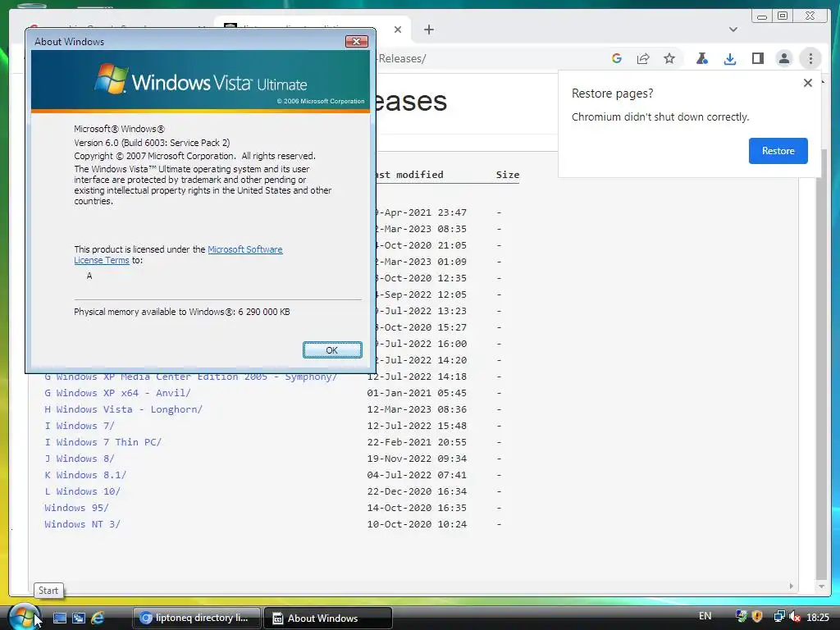
Task: Show desktop via quick launch icon
Action: [59, 618]
